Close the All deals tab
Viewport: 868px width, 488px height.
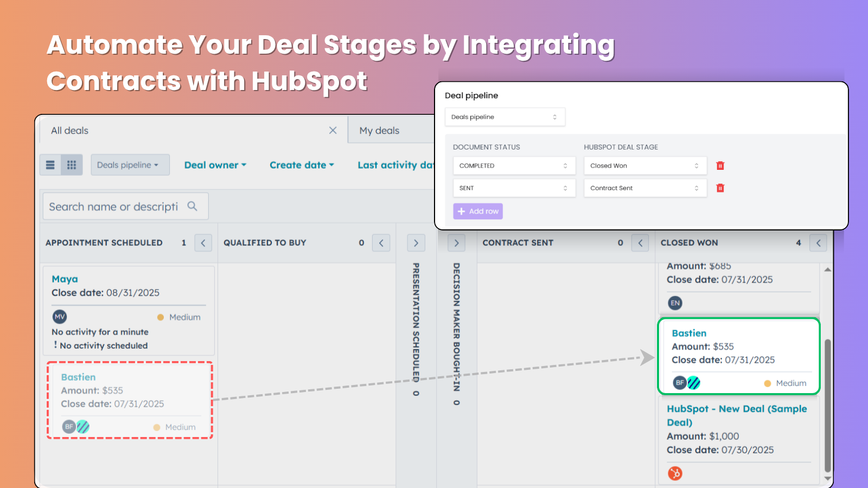click(x=333, y=131)
